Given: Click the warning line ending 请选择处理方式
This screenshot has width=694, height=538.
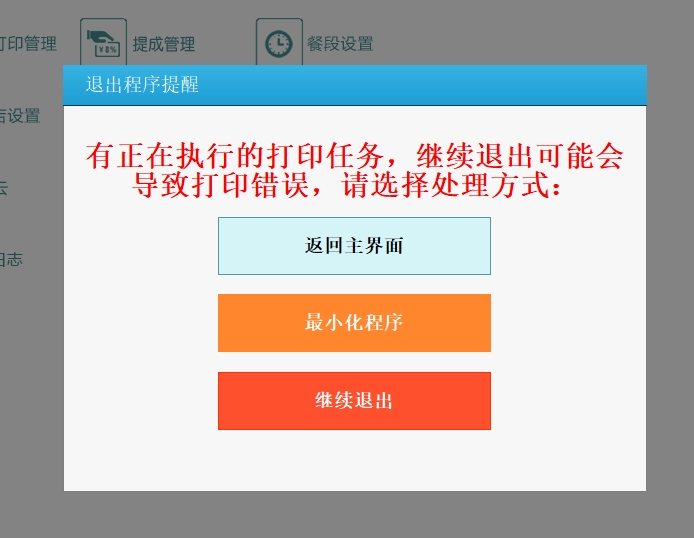Looking at the screenshot, I should pyautogui.click(x=347, y=184).
